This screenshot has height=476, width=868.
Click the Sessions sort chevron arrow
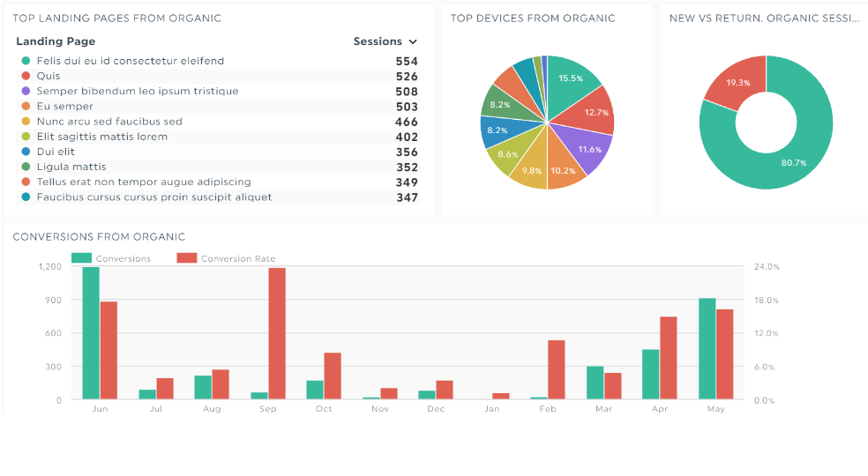tap(413, 42)
